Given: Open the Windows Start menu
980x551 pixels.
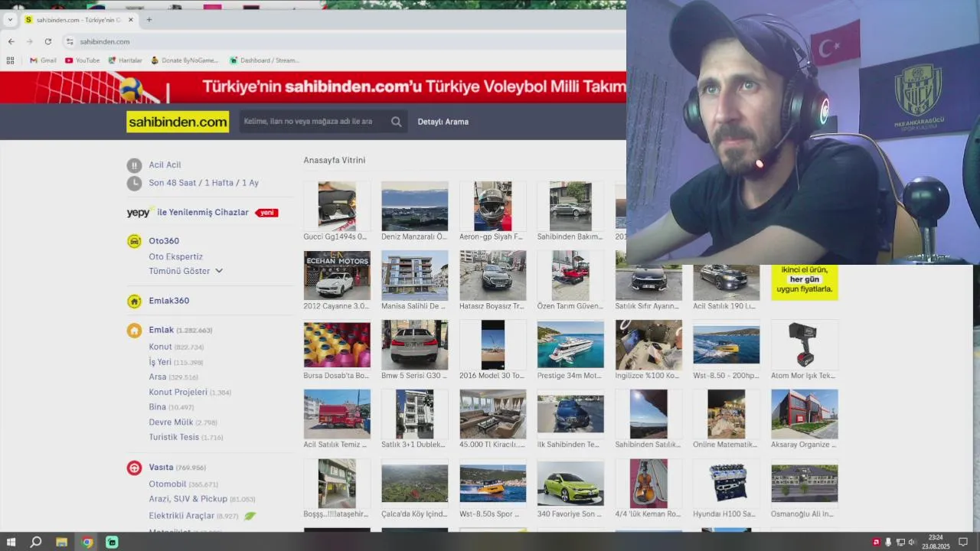Looking at the screenshot, I should [11, 542].
